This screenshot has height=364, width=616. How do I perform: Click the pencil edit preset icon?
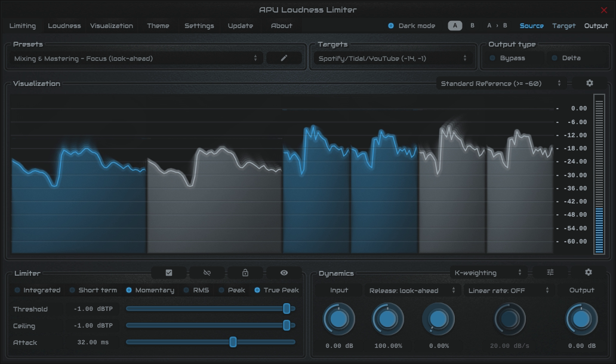[x=284, y=58]
